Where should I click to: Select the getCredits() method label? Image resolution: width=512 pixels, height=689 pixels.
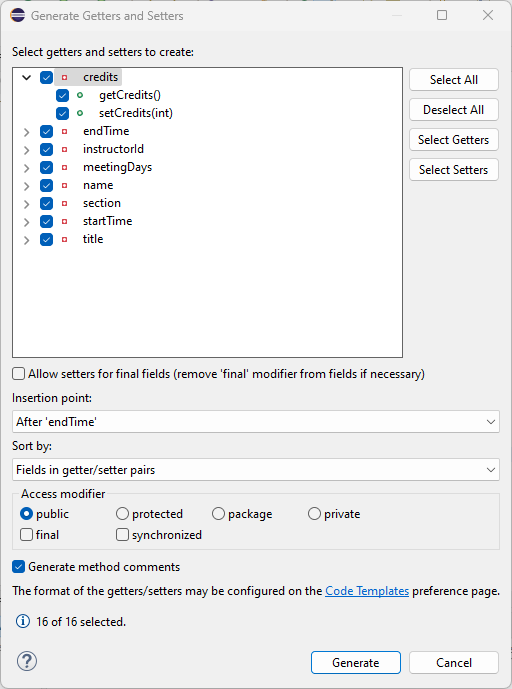130,95
